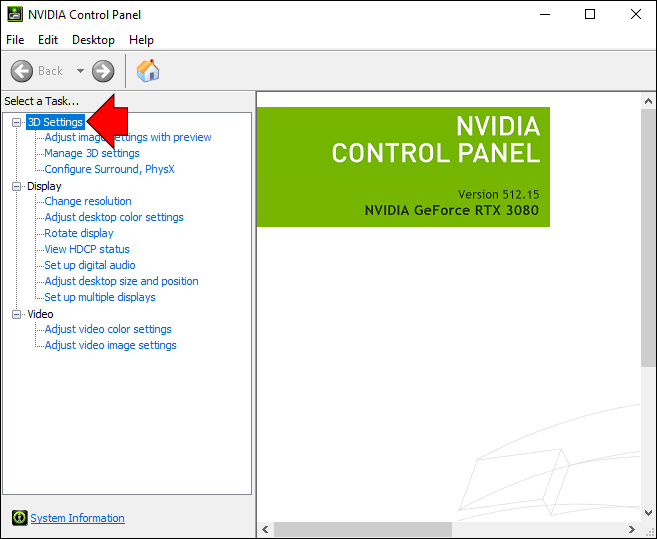The height and width of the screenshot is (539, 657).
Task: Click the System Information icon
Action: click(19, 518)
